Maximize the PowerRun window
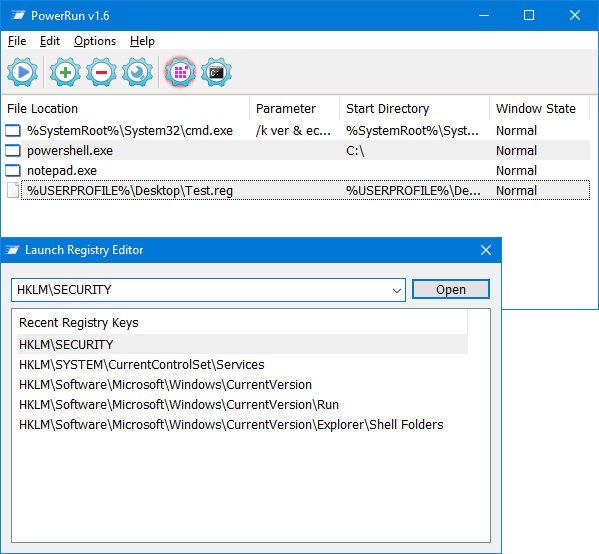Image resolution: width=599 pixels, height=554 pixels. pyautogui.click(x=529, y=16)
